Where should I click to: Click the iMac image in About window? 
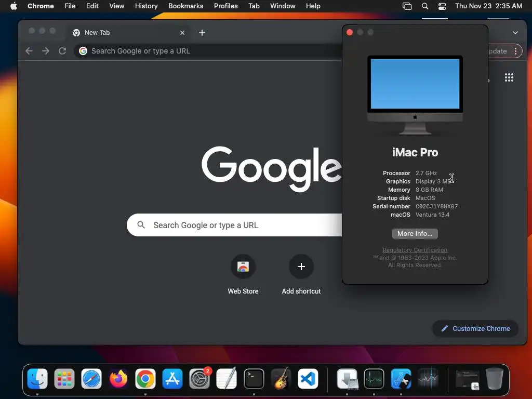click(x=415, y=95)
